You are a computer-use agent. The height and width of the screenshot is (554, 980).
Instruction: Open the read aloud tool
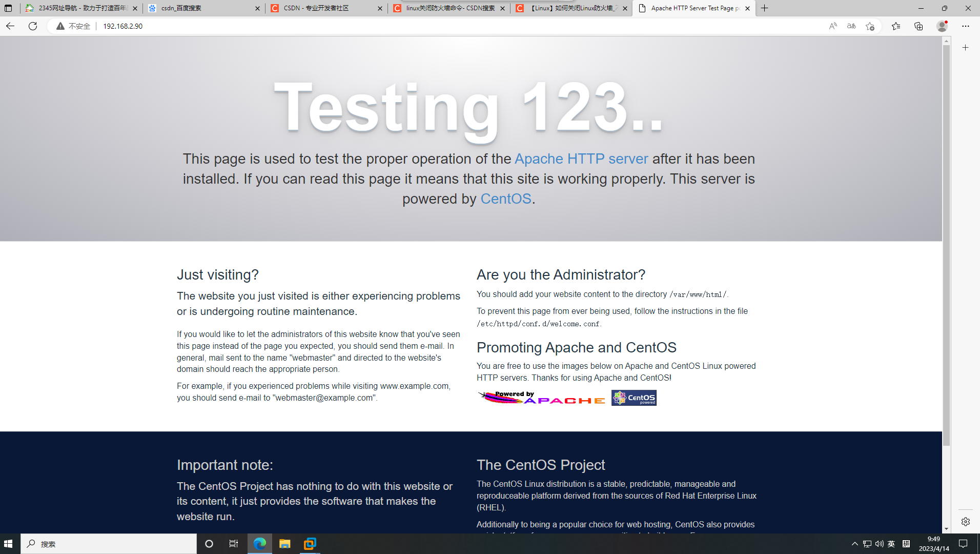(x=833, y=26)
